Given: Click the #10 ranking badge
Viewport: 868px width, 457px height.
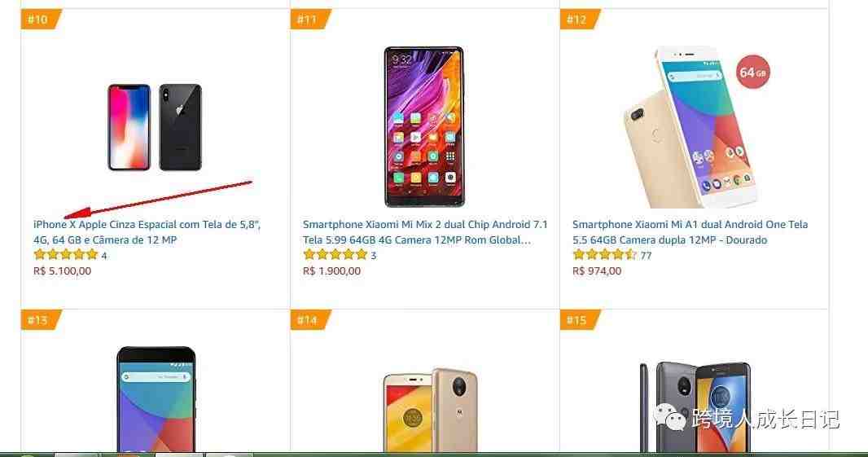Looking at the screenshot, I should coord(41,20).
